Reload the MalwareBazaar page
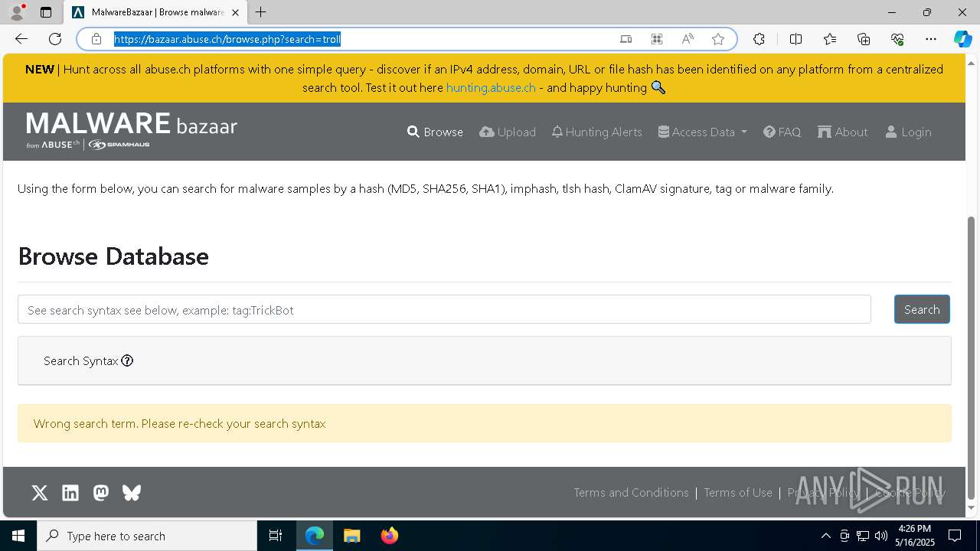 pos(55,39)
